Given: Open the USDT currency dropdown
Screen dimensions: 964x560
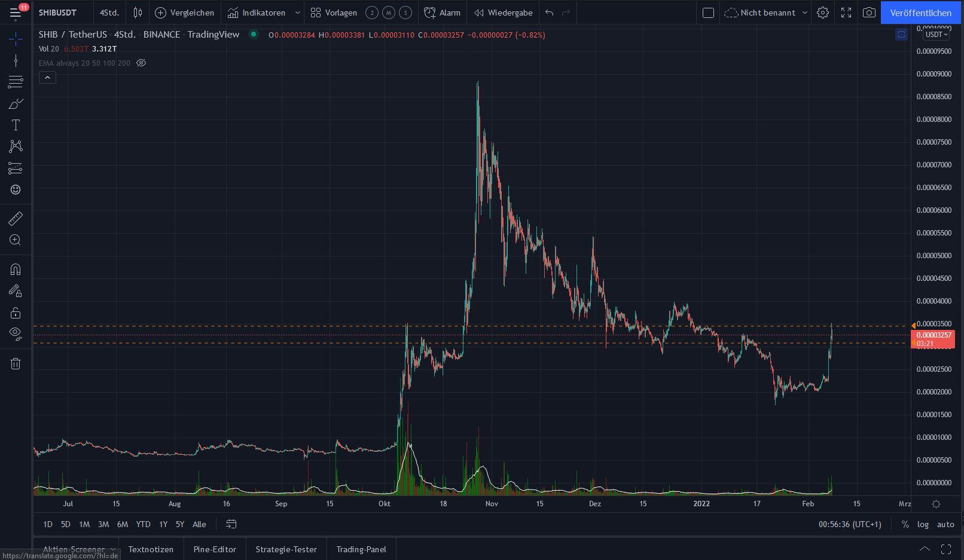Looking at the screenshot, I should click(x=936, y=35).
